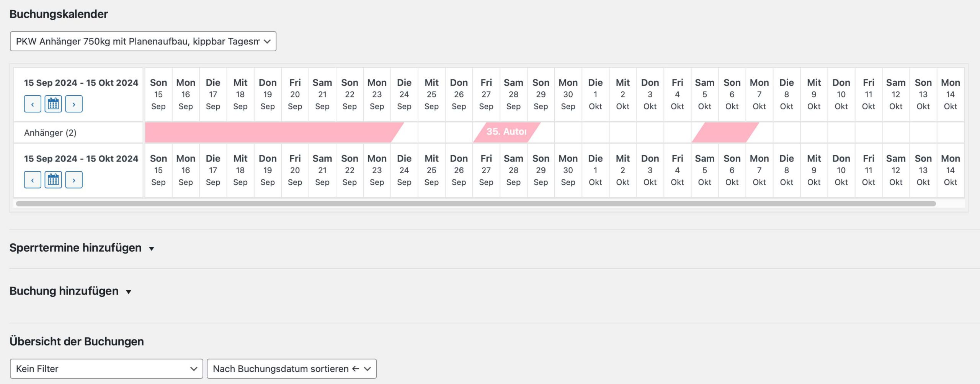Screen dimensions: 980x384
Task: Open Nach Buchungsdatum sortieren dropdown
Action: 291,369
